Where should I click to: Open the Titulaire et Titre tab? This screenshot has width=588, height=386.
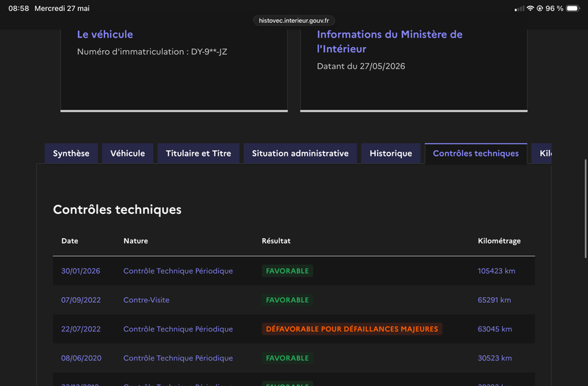[198, 154]
